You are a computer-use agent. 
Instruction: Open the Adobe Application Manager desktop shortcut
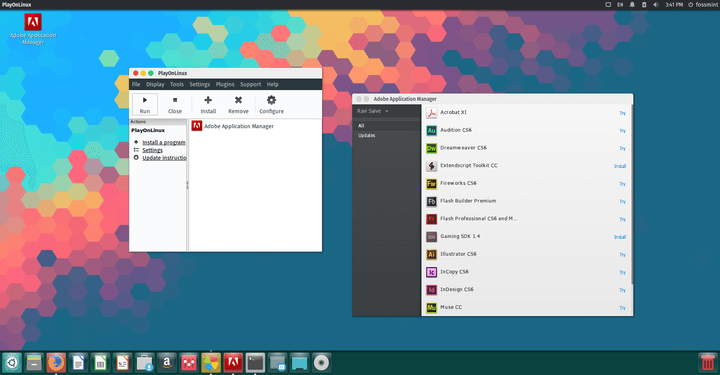pos(33,29)
